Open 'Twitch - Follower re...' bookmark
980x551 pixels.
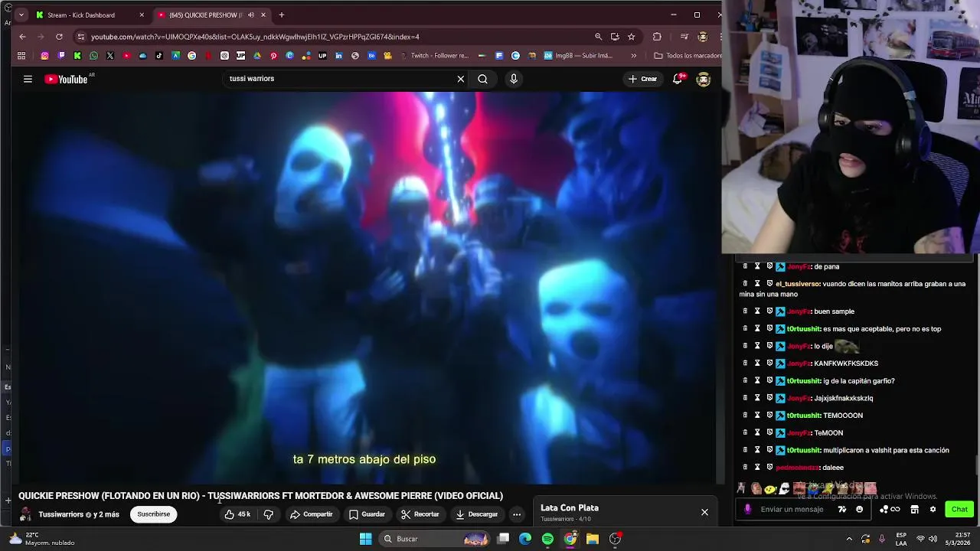tap(434, 56)
